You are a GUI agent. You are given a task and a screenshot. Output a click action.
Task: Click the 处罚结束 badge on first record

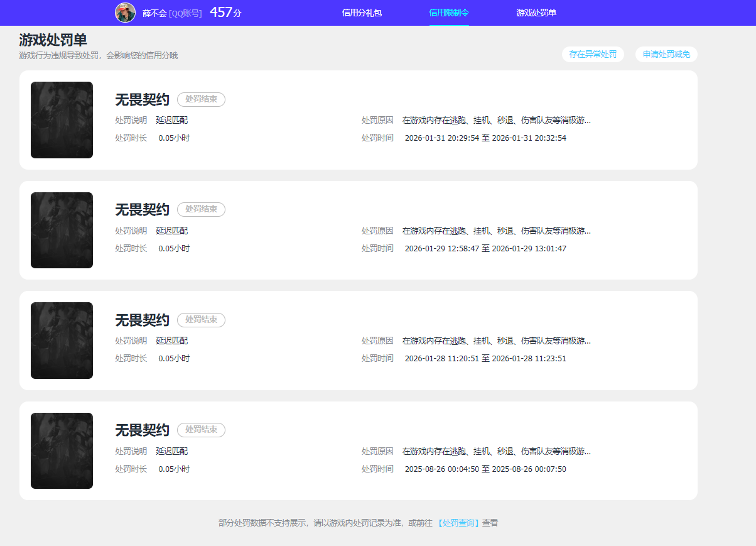point(201,99)
